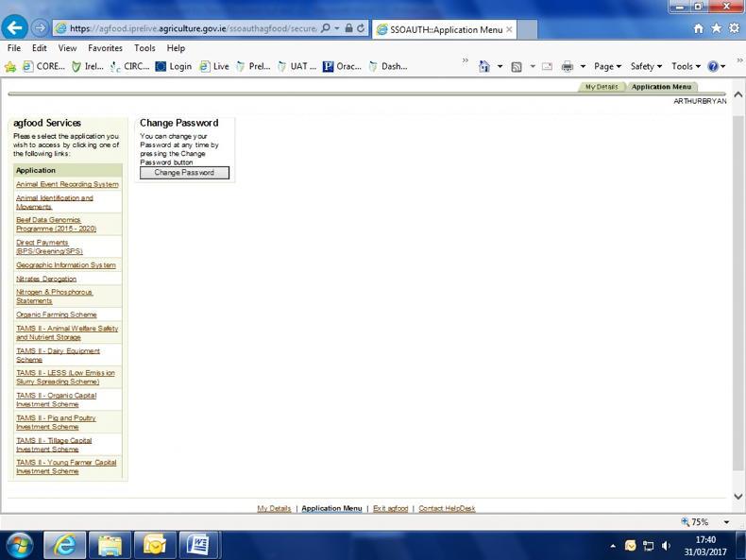The height and width of the screenshot is (560, 746).
Task: Open the Favorites star icon
Action: pyautogui.click(x=716, y=29)
